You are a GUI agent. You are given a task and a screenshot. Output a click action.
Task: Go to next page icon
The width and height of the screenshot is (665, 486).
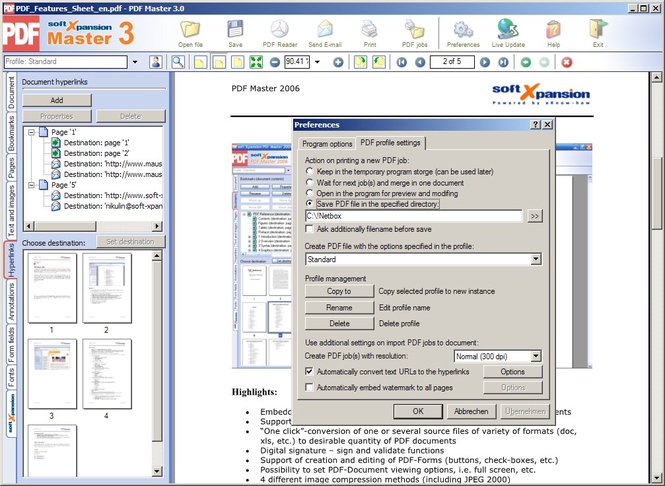485,62
